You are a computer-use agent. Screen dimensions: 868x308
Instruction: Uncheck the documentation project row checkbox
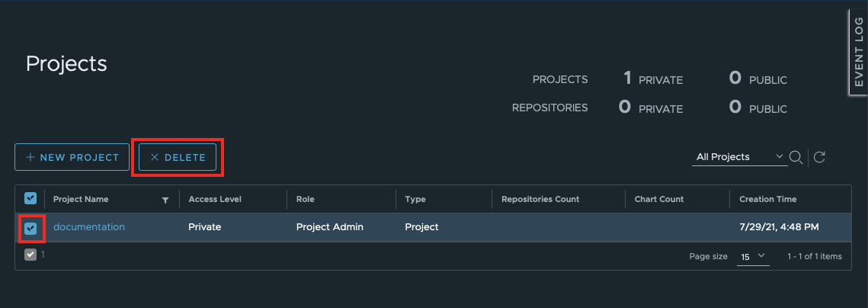(30, 228)
